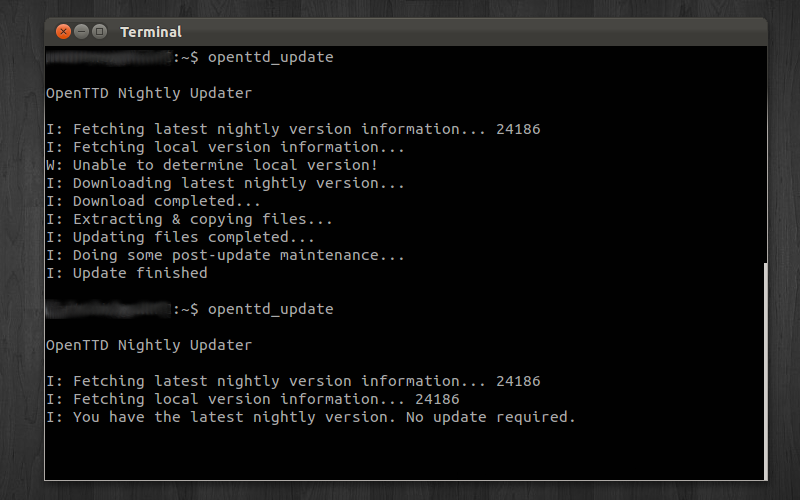The height and width of the screenshot is (500, 800).
Task: Click 'Fetching local version information... 24186' line
Action: [x=253, y=399]
